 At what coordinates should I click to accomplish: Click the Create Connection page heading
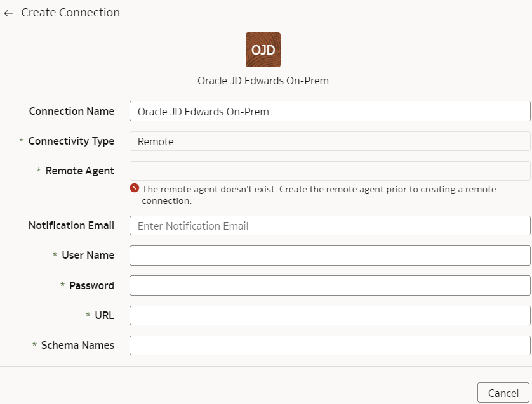(x=70, y=13)
